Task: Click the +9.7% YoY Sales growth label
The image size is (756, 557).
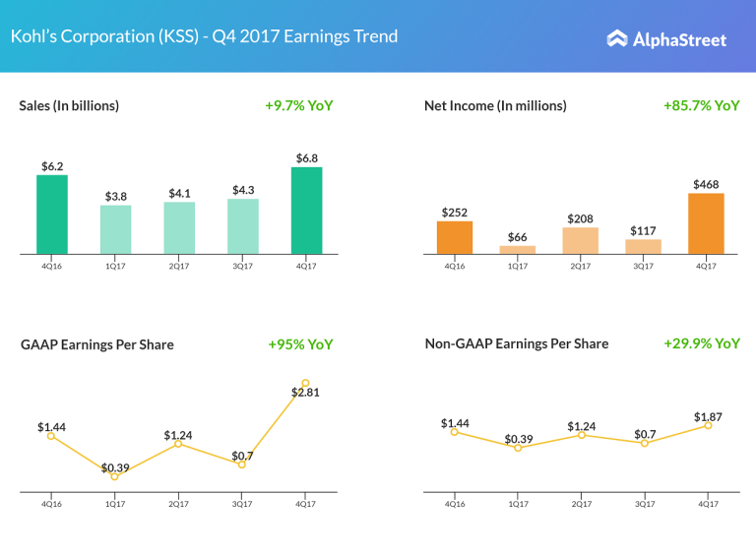Action: (x=299, y=105)
